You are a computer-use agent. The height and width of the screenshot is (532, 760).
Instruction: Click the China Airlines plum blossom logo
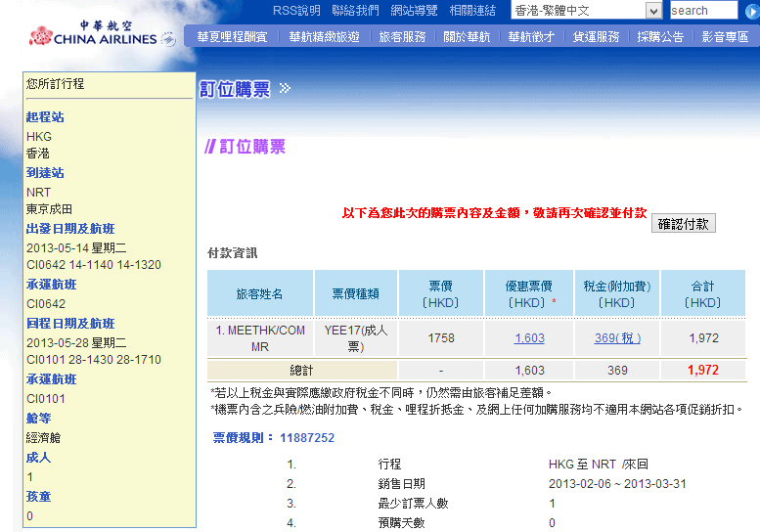tap(40, 36)
